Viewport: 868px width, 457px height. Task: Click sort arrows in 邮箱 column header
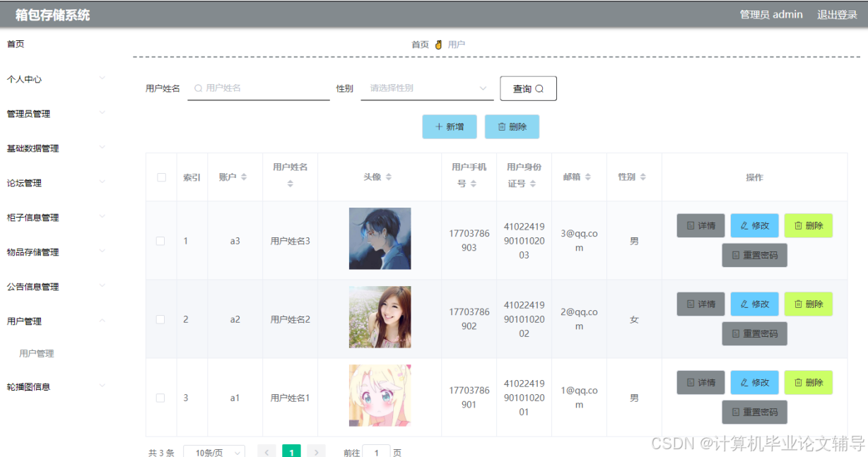tap(587, 177)
